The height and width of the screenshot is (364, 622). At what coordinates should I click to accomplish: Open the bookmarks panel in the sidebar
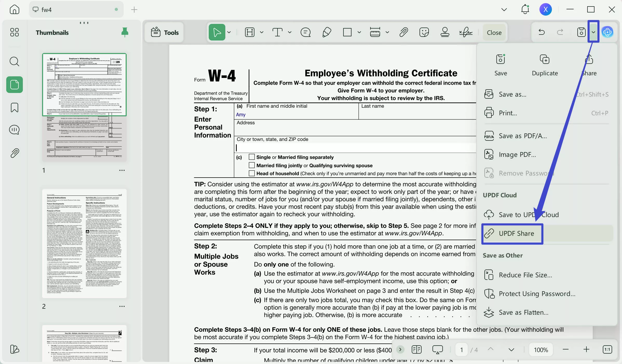(14, 107)
